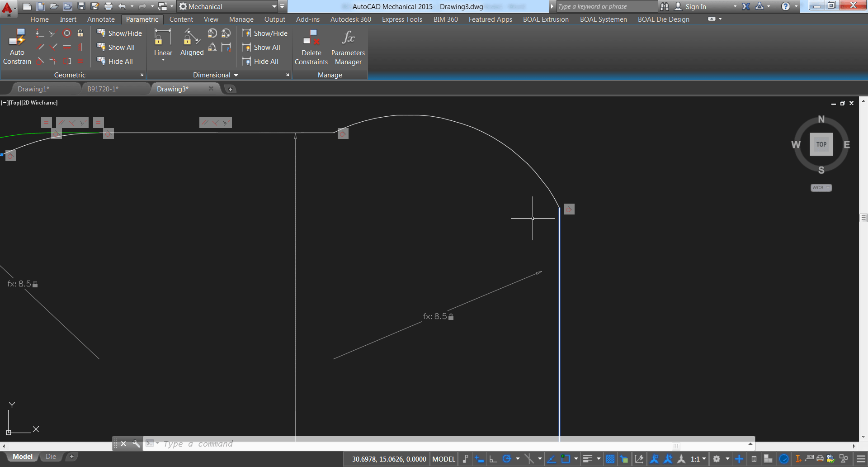Select the Vertical constraint icon
The width and height of the screenshot is (868, 467).
pyautogui.click(x=80, y=47)
